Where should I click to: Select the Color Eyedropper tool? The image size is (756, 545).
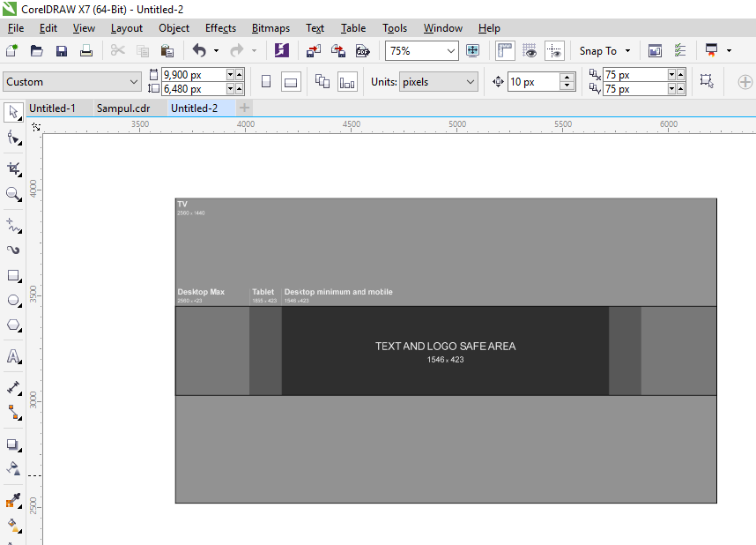tap(13, 501)
